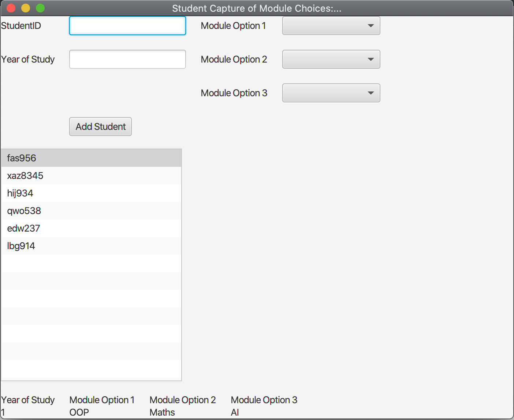Image resolution: width=514 pixels, height=420 pixels.
Task: Click the StudentID label
Action: click(x=21, y=26)
